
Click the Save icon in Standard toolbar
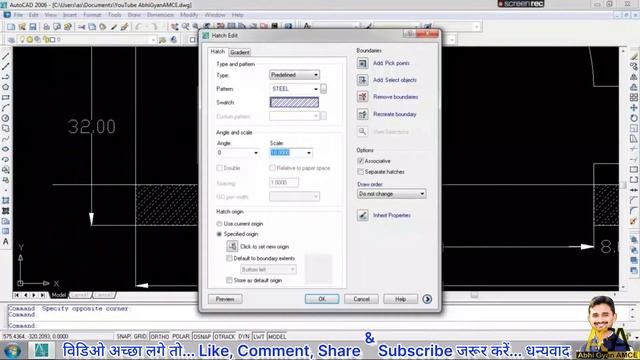click(33, 27)
